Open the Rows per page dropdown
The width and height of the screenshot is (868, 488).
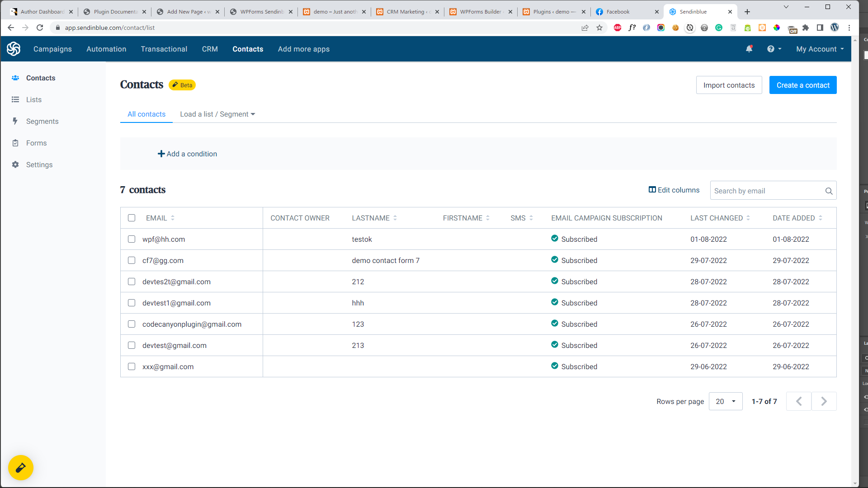point(725,401)
